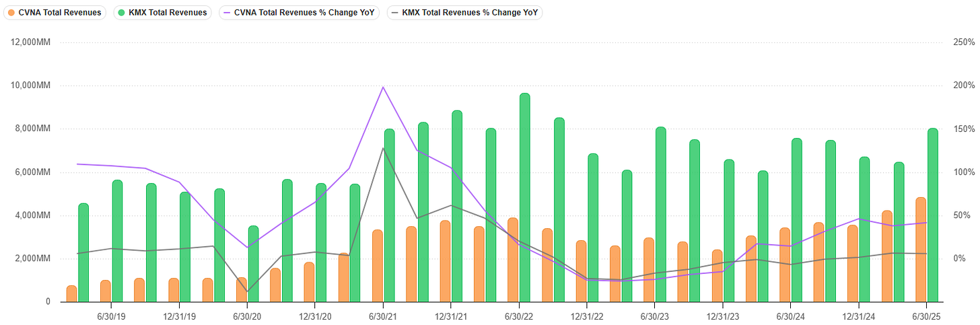Screen dimensions: 980x325
Task: Click the gray KMX YoY line peak at 6/30/21
Action: [383, 148]
